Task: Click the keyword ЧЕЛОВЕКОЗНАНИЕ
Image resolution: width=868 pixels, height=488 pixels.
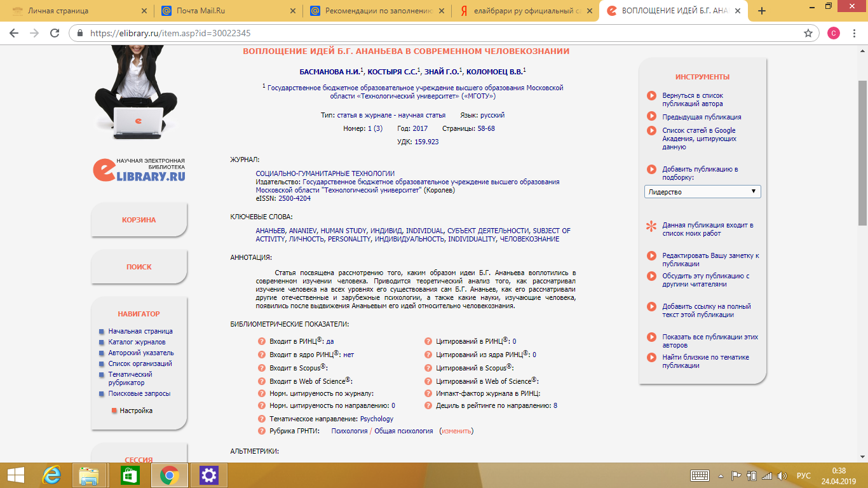Action: (x=529, y=239)
